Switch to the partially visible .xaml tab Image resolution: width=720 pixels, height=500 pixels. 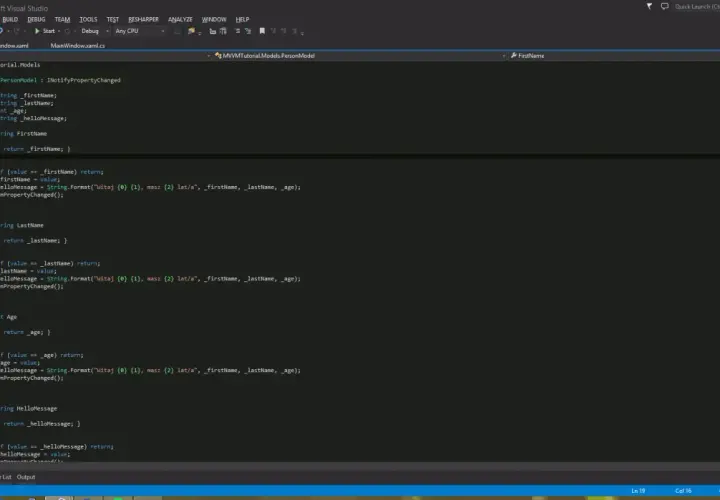pos(14,45)
